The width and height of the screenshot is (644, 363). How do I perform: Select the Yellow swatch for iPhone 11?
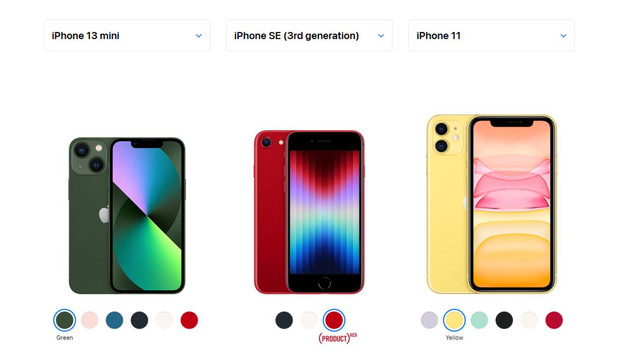tap(454, 320)
